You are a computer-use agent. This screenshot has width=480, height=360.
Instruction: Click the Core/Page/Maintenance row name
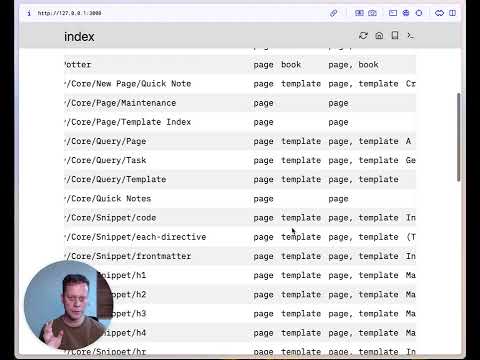pyautogui.click(x=120, y=103)
